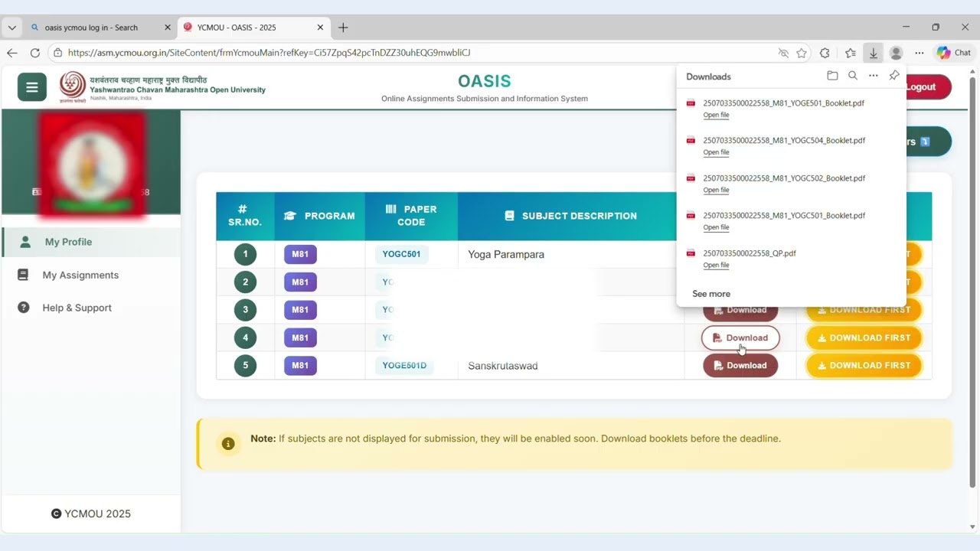Viewport: 980px width, 551px height.
Task: Click 'Sanskrutaswad' subject description
Action: pyautogui.click(x=503, y=366)
